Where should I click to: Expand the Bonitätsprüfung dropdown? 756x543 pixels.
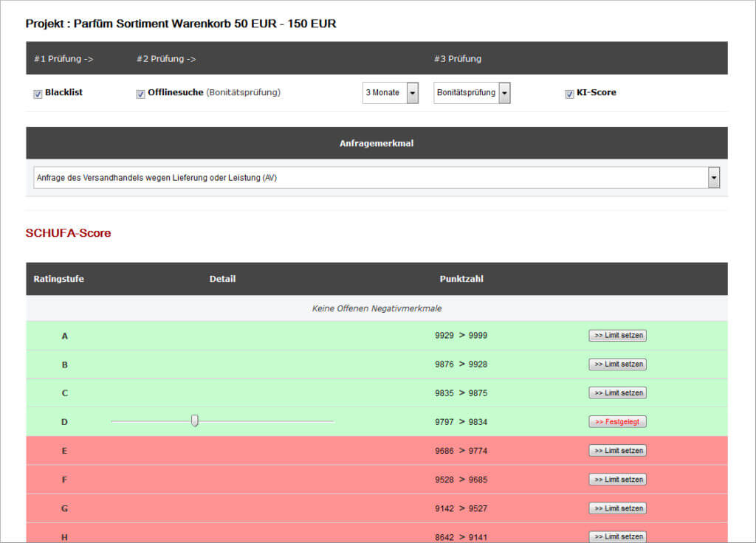pos(472,93)
